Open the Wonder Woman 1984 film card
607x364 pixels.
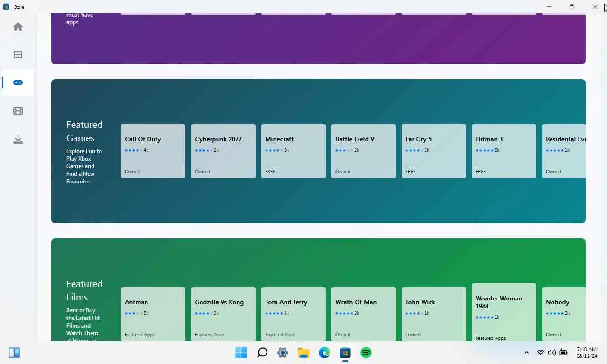point(504,312)
